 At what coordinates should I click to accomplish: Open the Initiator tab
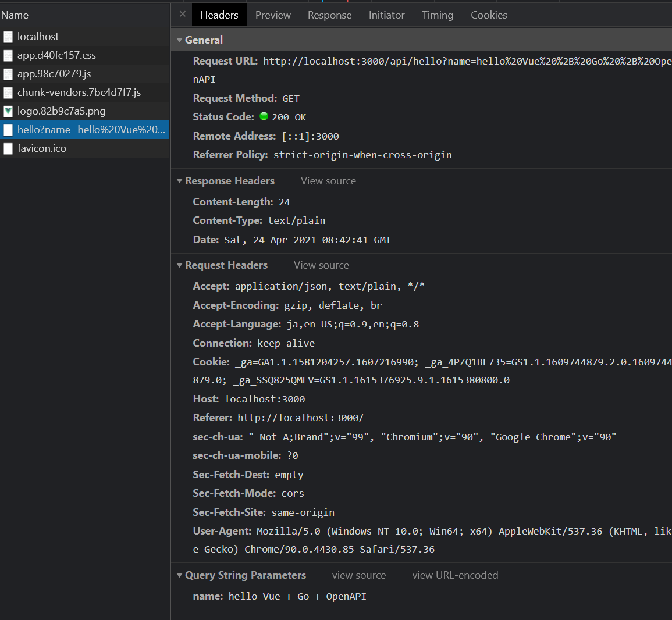pos(386,15)
